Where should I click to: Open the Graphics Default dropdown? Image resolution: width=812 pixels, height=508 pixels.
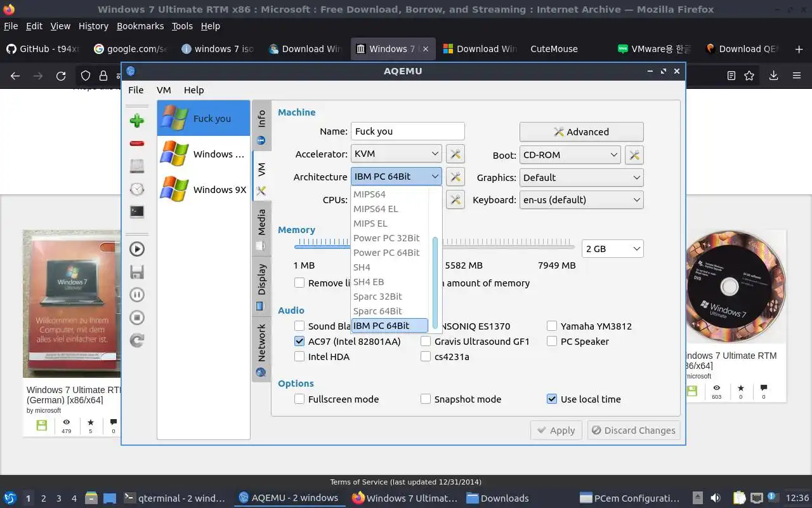point(581,177)
